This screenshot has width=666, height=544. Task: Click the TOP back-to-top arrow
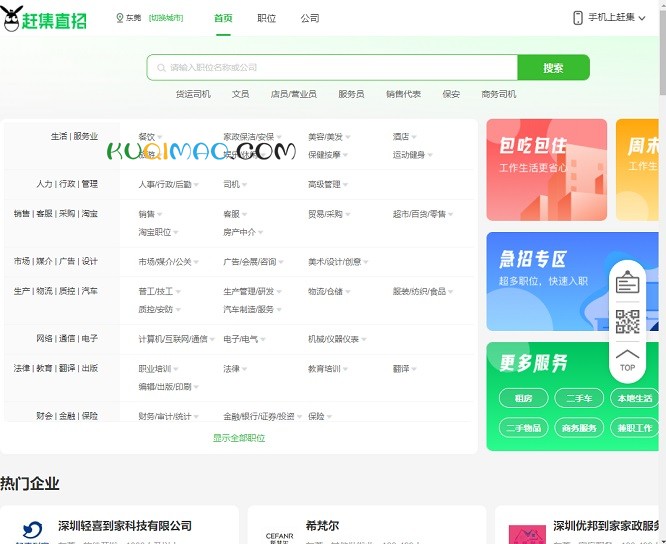627,361
